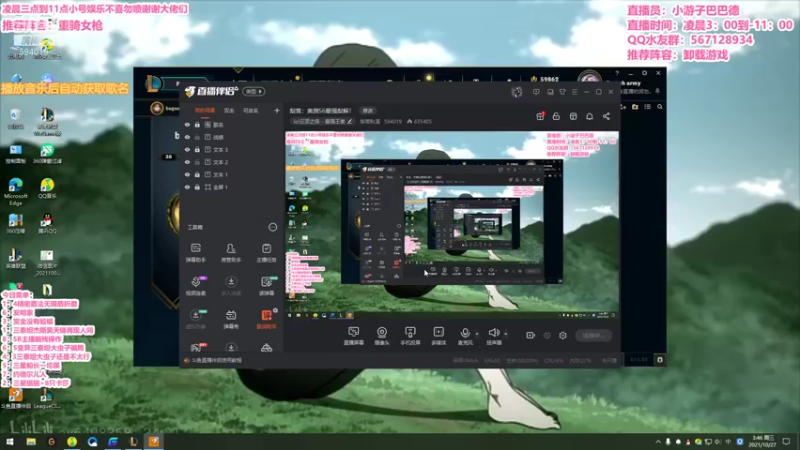Open the 主播任务 tool
This screenshot has width=800, height=450.
[x=266, y=253]
